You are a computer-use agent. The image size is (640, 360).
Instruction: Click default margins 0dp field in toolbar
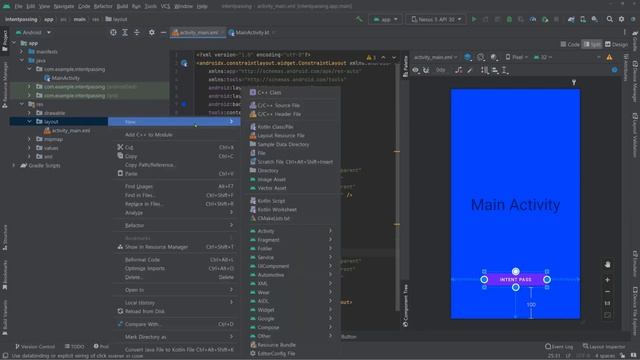(440, 70)
